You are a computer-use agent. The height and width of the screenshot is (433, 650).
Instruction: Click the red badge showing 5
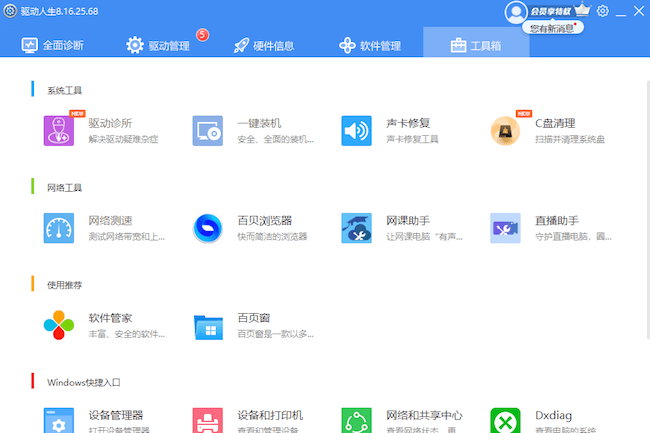[x=202, y=35]
